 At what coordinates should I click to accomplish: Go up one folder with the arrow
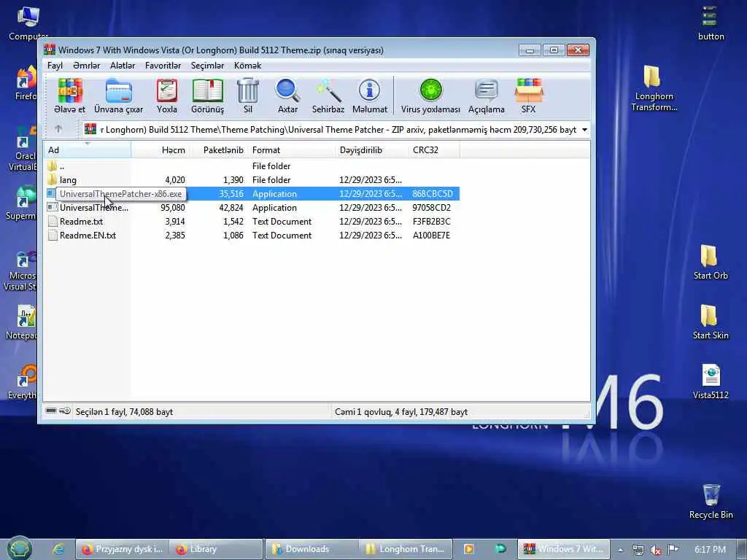pyautogui.click(x=58, y=129)
